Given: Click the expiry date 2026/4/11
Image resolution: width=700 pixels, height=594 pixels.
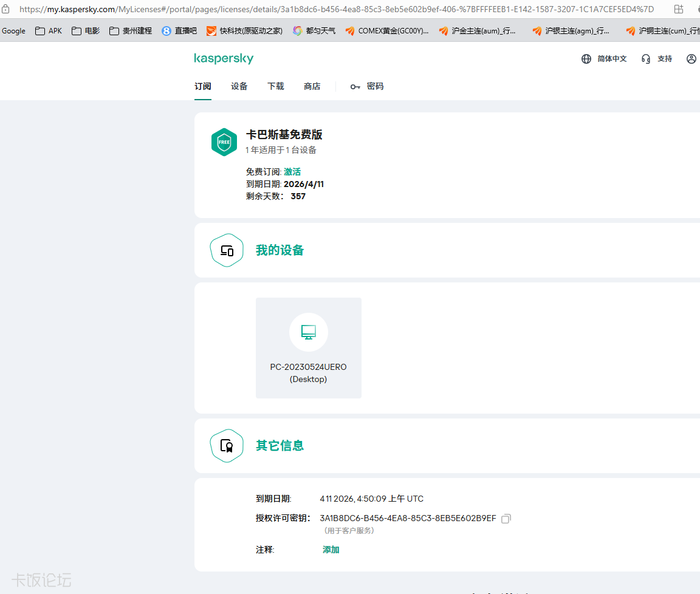Looking at the screenshot, I should pyautogui.click(x=304, y=184).
